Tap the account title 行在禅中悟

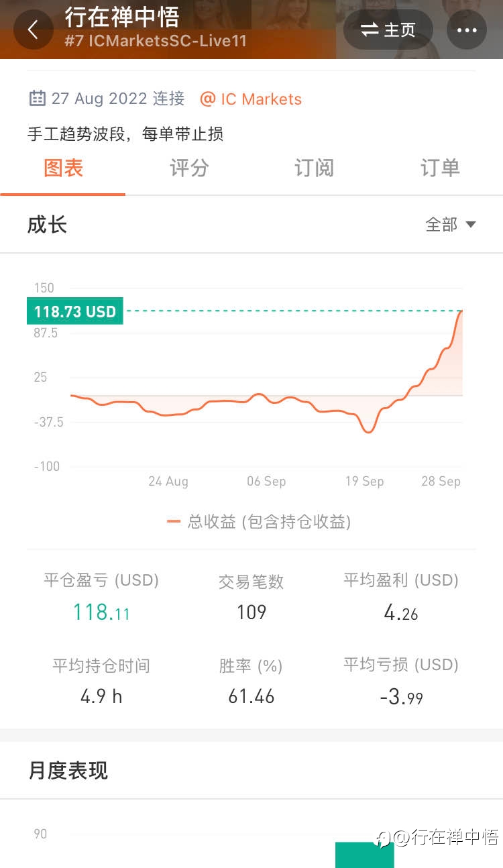click(x=122, y=16)
